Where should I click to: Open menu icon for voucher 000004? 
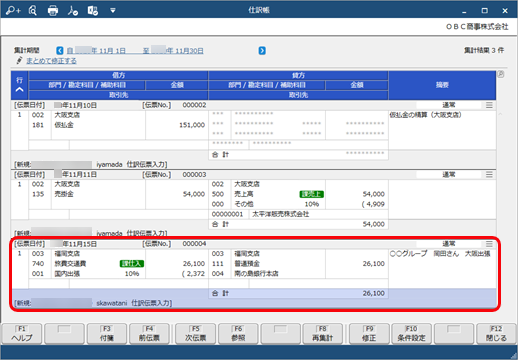(489, 244)
